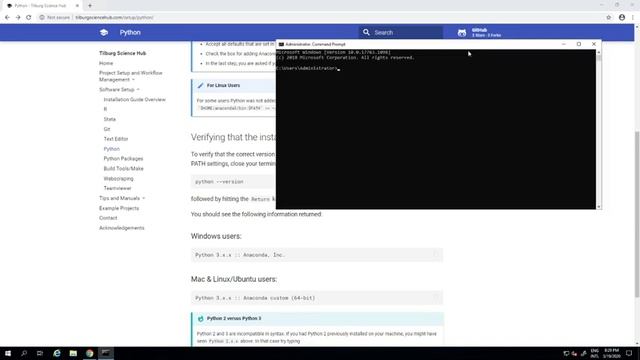The width and height of the screenshot is (640, 360).
Task: Close the Python Tilburg Science Hub tab
Action: point(77,6)
